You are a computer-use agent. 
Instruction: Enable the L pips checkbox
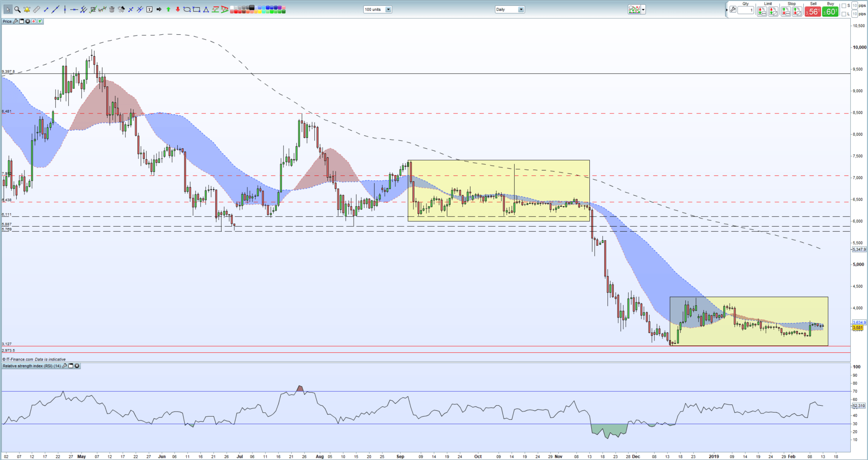(x=844, y=14)
